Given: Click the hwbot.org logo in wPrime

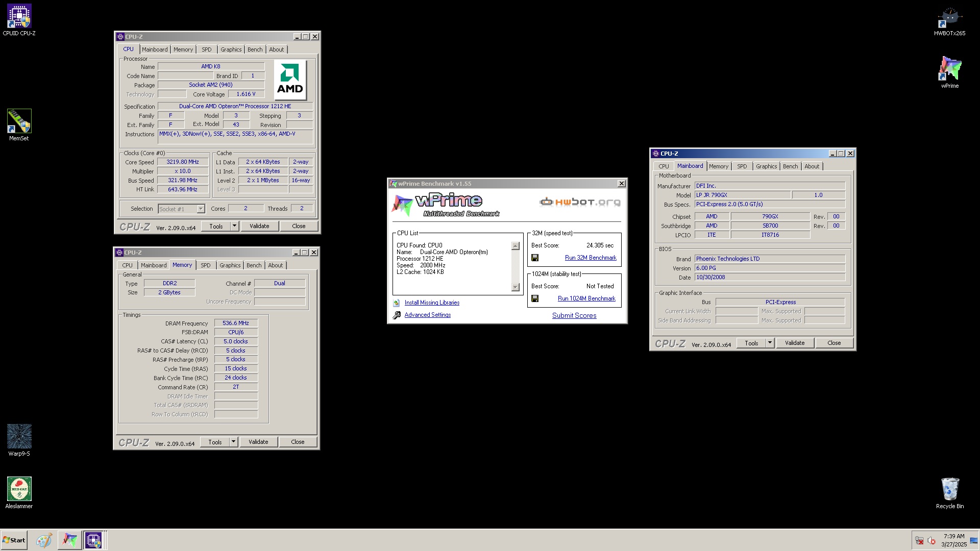Looking at the screenshot, I should (580, 202).
